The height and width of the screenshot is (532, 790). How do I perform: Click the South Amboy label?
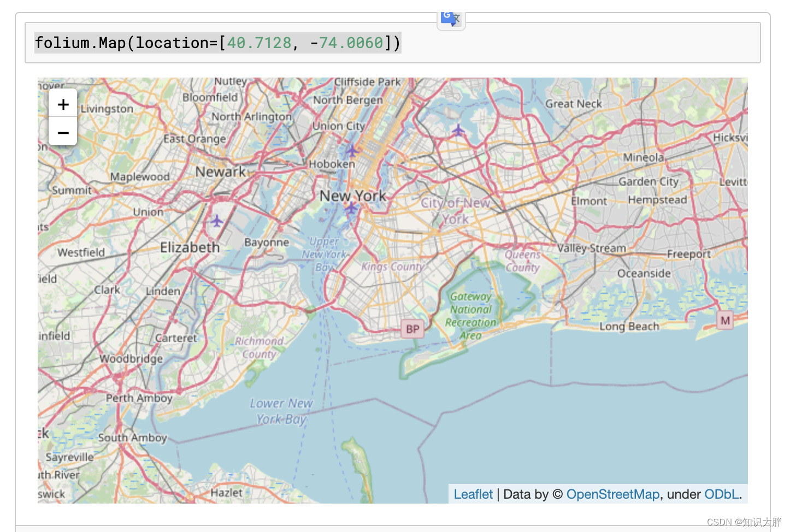point(133,438)
